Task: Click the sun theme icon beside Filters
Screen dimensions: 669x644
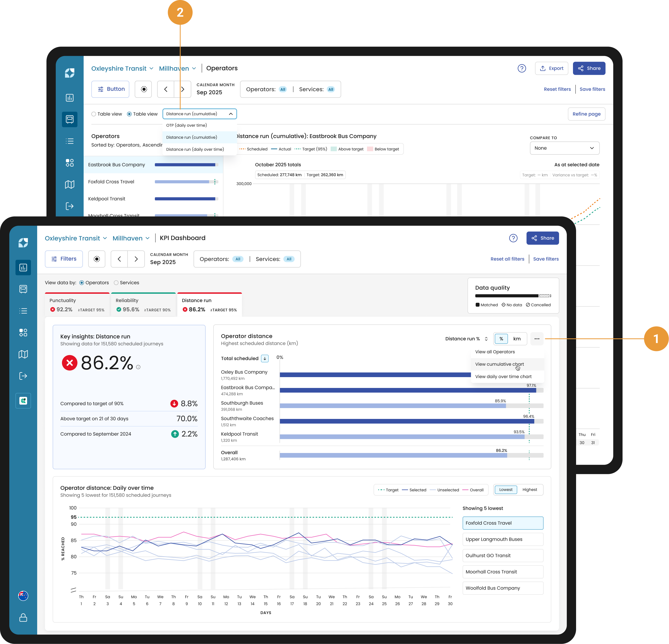Action: [x=97, y=259]
